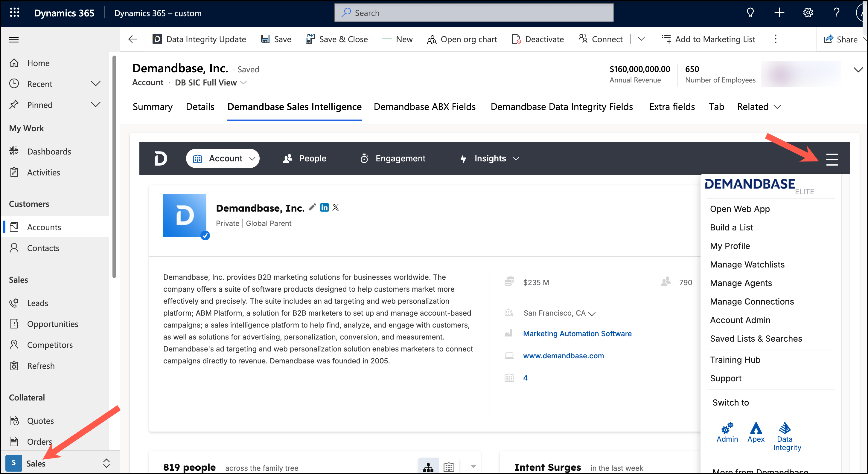This screenshot has width=868, height=474.
Task: Open the settings gear in top bar
Action: pos(808,13)
